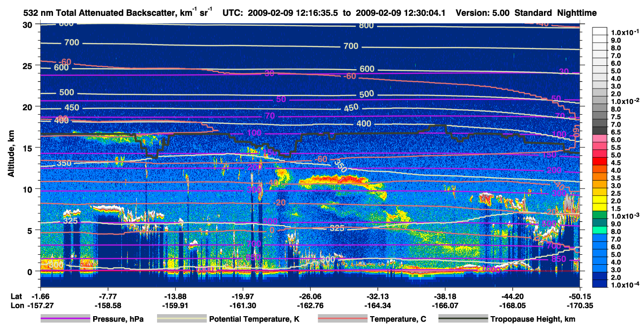Viewport: 644px width, 330px height.
Task: Click the longitude value -157.27
Action: coord(40,305)
